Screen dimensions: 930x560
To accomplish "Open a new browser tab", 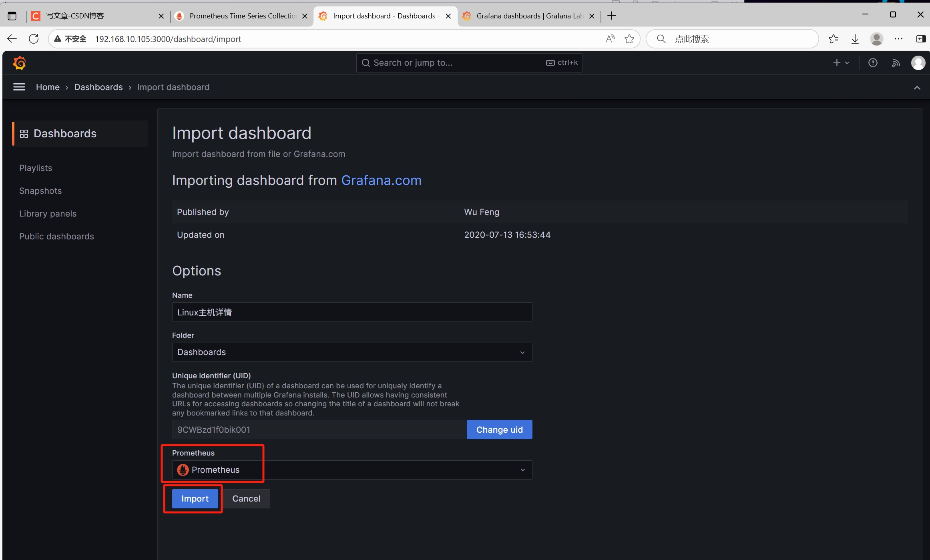I will coord(611,16).
